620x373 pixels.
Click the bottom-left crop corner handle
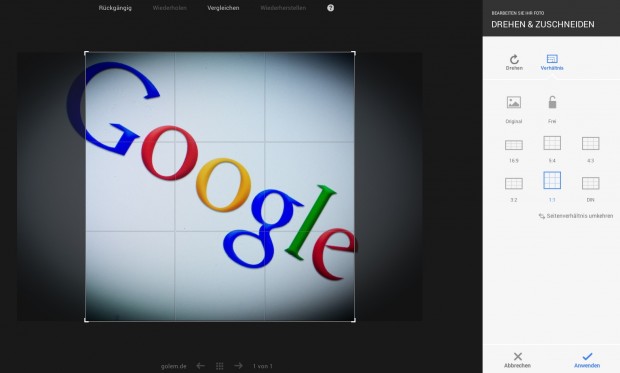click(x=86, y=320)
